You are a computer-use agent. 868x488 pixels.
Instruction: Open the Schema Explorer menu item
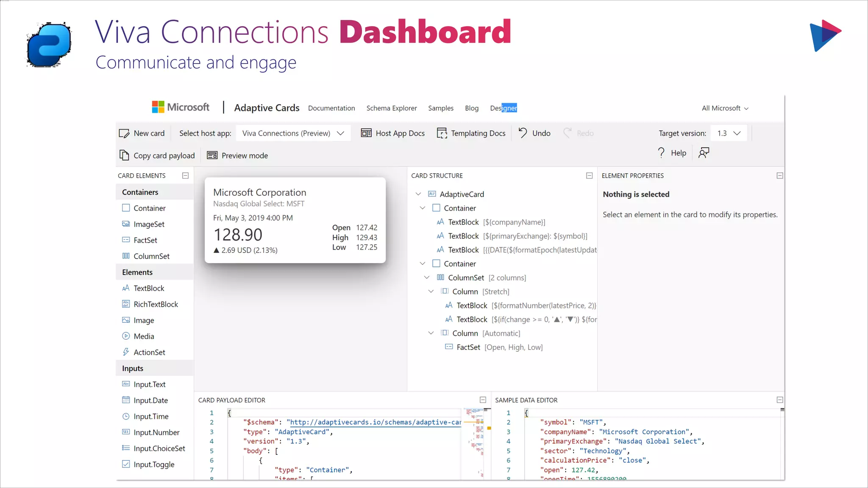(x=392, y=108)
